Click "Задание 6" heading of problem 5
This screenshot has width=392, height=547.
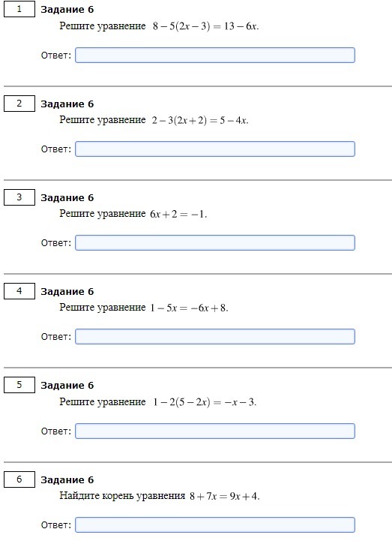coord(67,386)
